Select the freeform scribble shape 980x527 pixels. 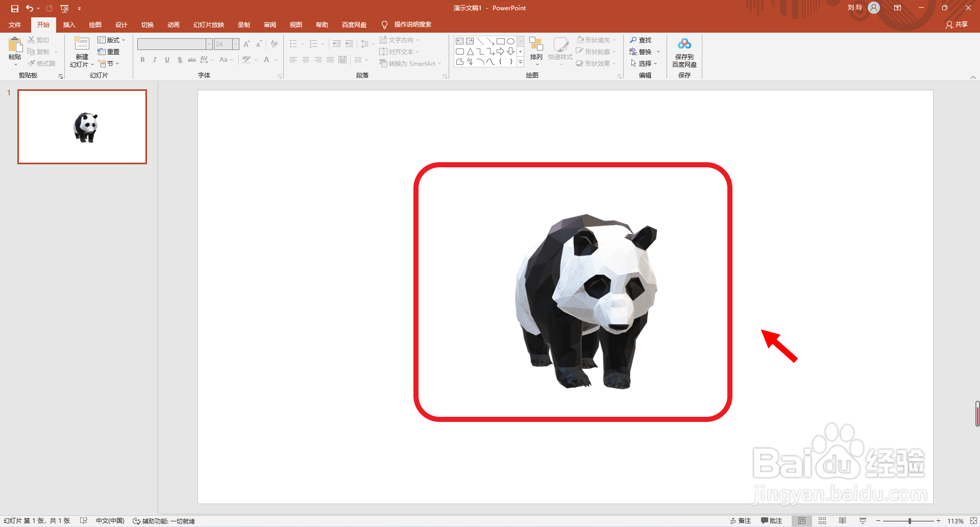tap(470, 62)
